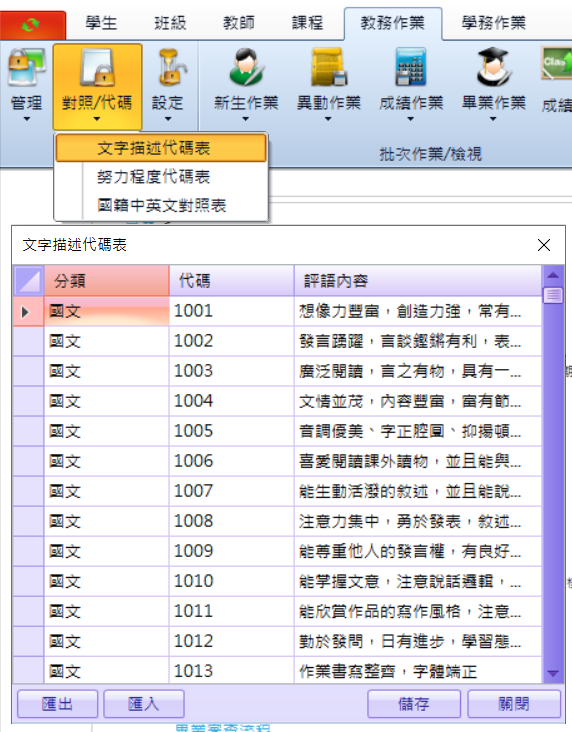
Task: Click the 匯入 button
Action: coord(144,704)
